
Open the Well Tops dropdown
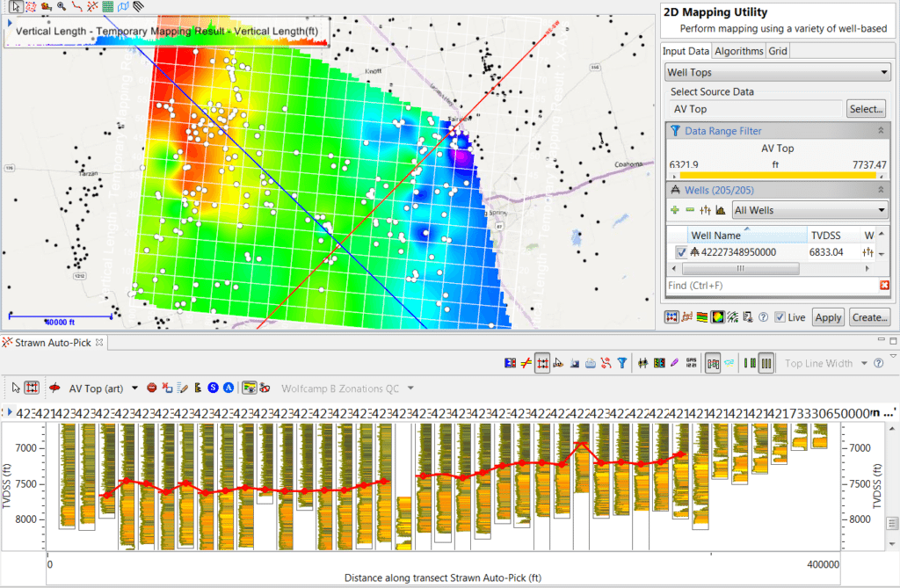click(777, 72)
